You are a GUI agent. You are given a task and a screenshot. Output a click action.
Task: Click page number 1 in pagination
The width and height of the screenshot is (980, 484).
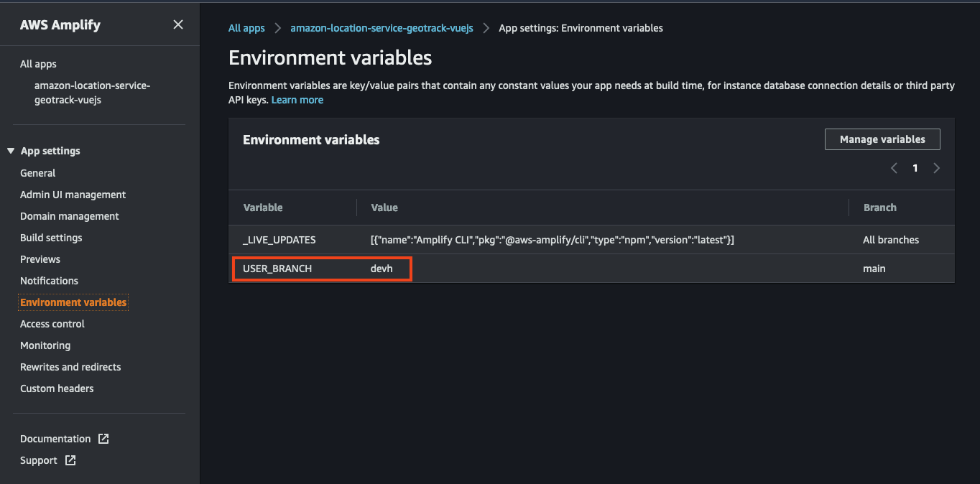(x=915, y=168)
